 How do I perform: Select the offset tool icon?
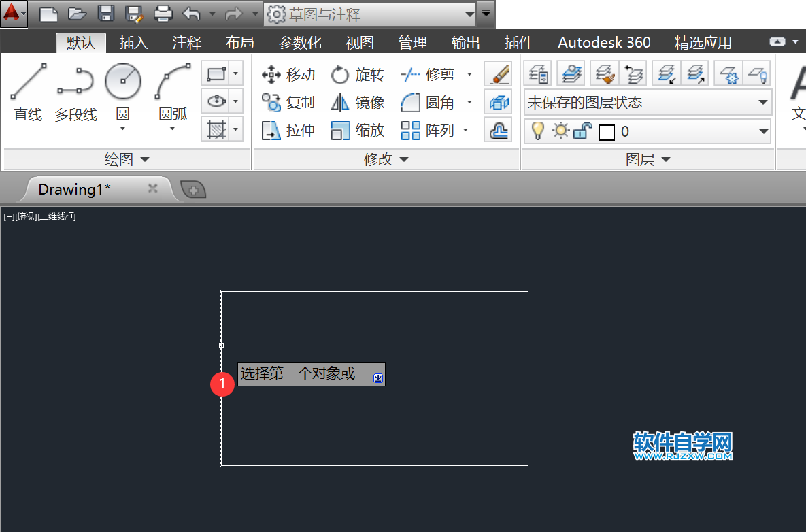pyautogui.click(x=498, y=130)
